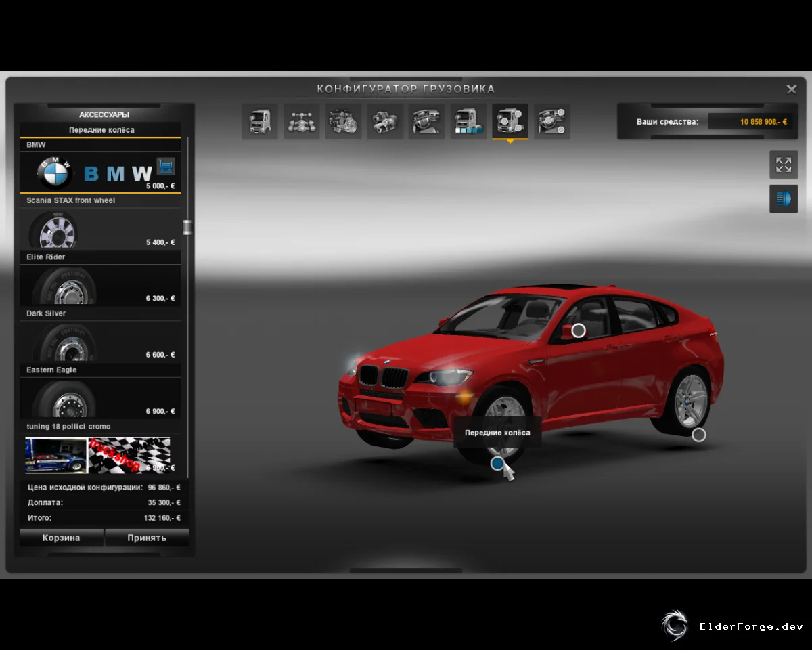Click the accessories list scrollbar handle
Viewport: 812px width, 650px height.
pos(187,227)
